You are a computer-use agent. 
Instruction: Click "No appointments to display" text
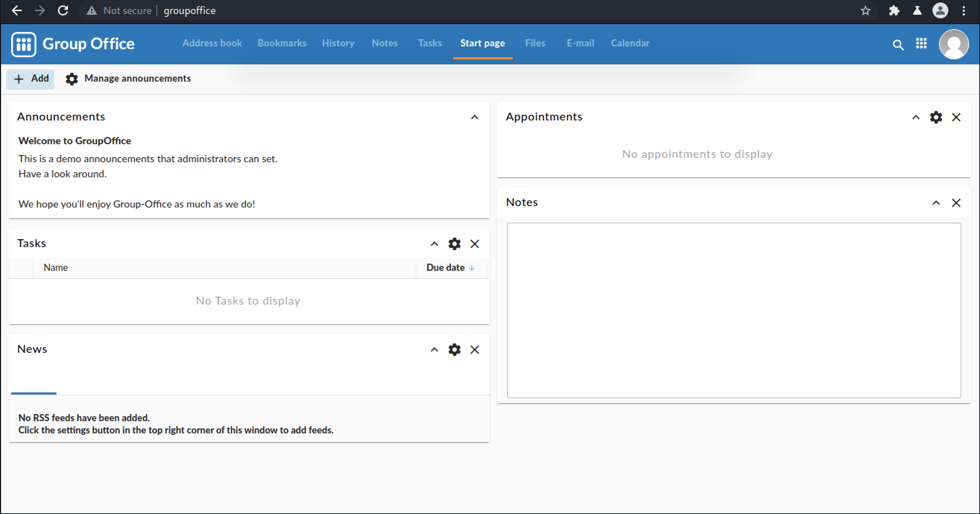tap(697, 154)
